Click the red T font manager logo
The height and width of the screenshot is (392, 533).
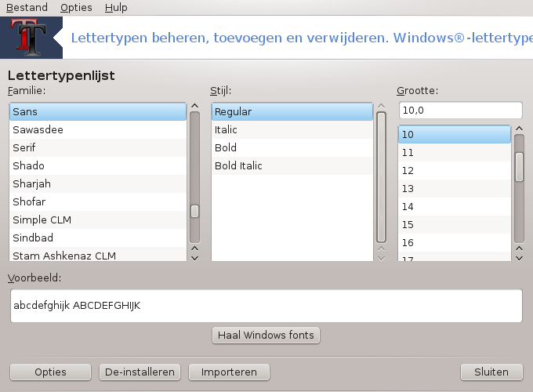point(31,38)
